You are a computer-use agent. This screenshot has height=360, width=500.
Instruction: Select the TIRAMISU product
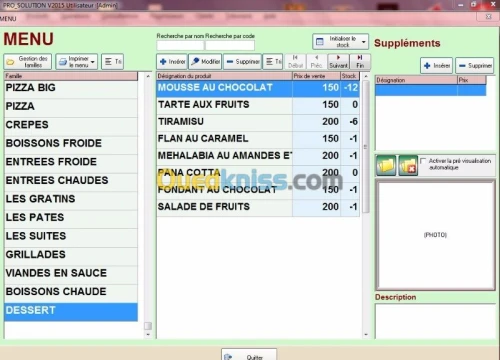[x=258, y=122]
